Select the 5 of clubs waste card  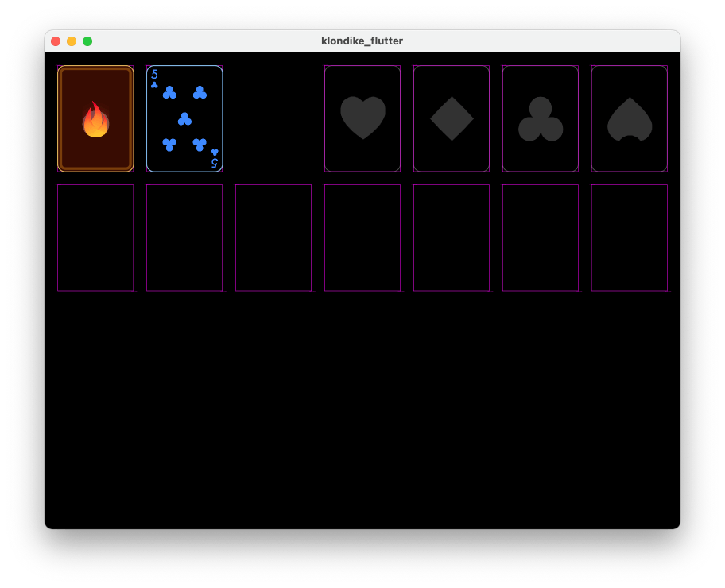tap(184, 119)
